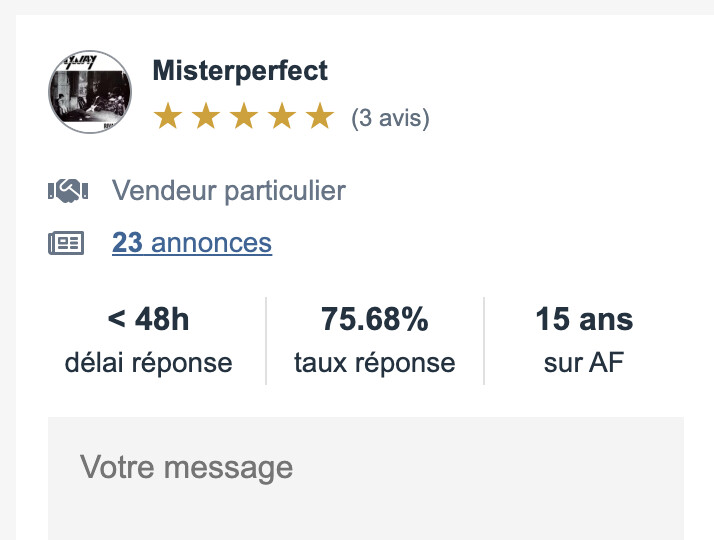Image resolution: width=714 pixels, height=540 pixels.
Task: Click the Misterperfect seller avatar
Action: (x=90, y=92)
